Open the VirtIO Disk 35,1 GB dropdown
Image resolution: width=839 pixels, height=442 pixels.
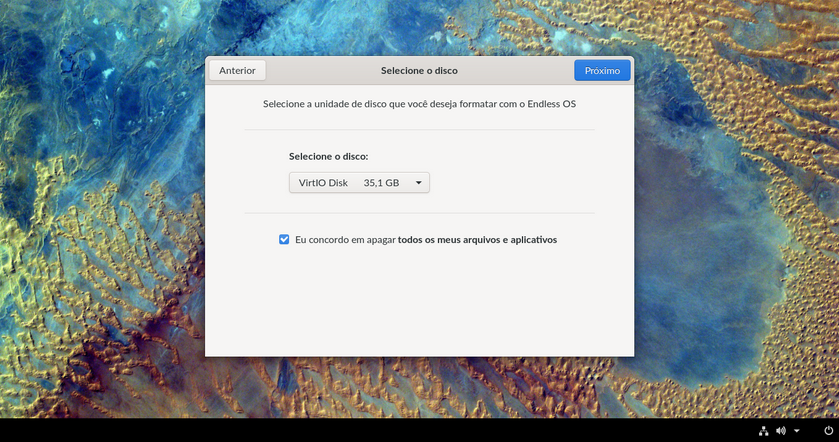click(x=359, y=182)
